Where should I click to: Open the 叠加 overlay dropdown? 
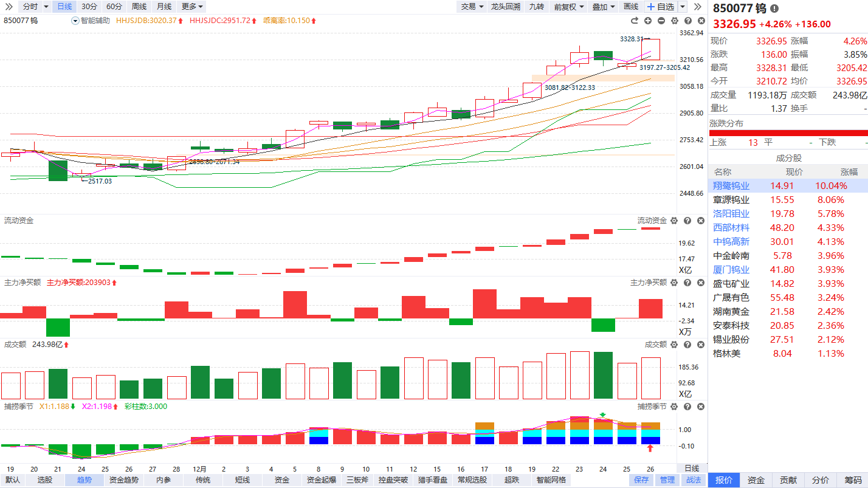[x=603, y=7]
